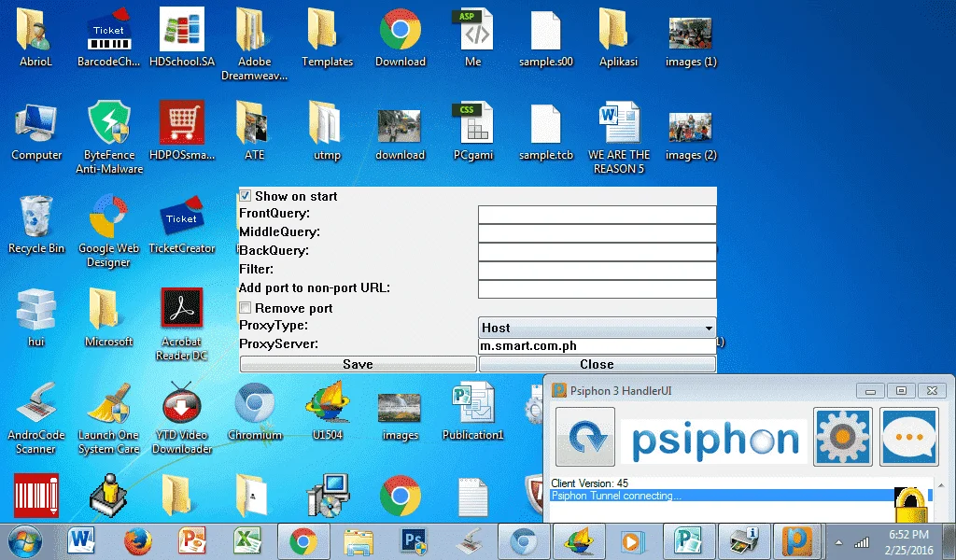Select the Recycle Bin desktop icon
Screen dimensions: 956x560
(36, 224)
